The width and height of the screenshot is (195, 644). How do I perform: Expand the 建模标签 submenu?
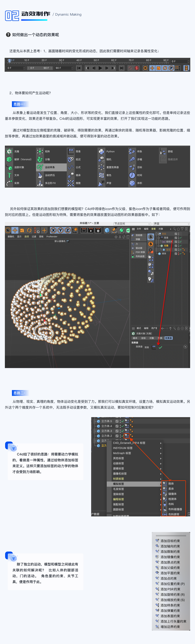click(x=135, y=468)
